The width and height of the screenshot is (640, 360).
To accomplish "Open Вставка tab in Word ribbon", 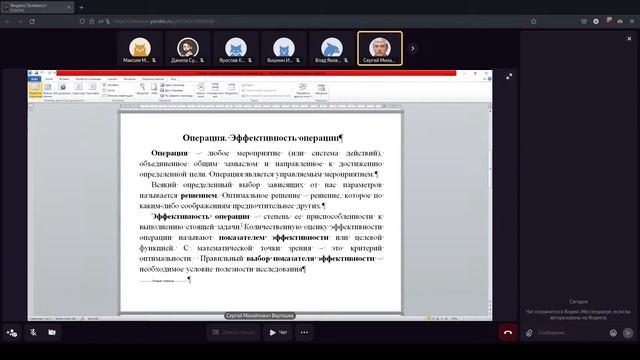I will [x=64, y=79].
